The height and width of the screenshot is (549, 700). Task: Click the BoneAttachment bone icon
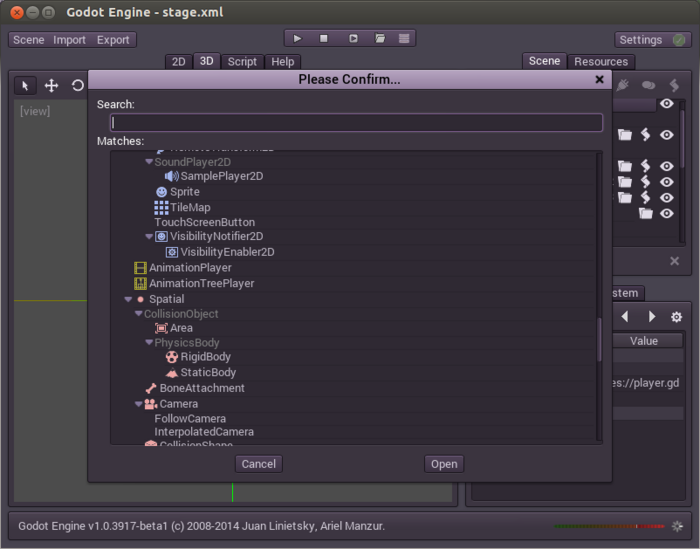tap(151, 388)
